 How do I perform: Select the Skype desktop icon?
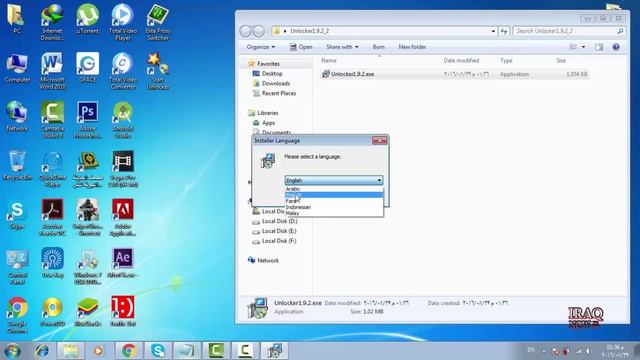coord(17,215)
